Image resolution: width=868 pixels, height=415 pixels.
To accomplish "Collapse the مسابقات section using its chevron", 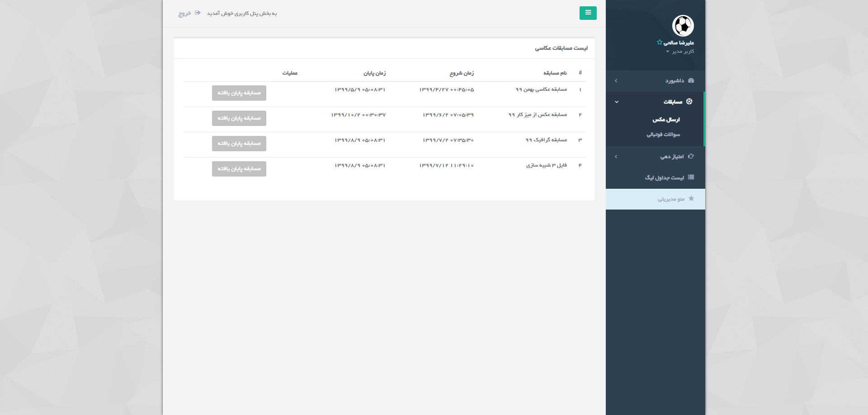I will tap(616, 102).
